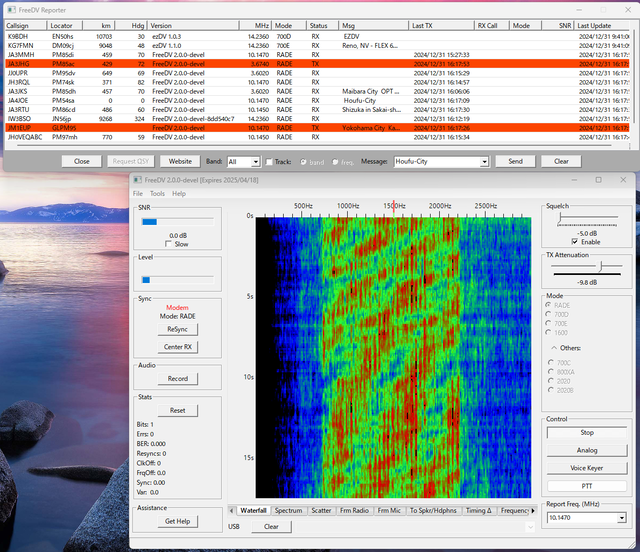The image size is (640, 552).
Task: Check the Track checkbox in Reporter
Action: (x=270, y=161)
